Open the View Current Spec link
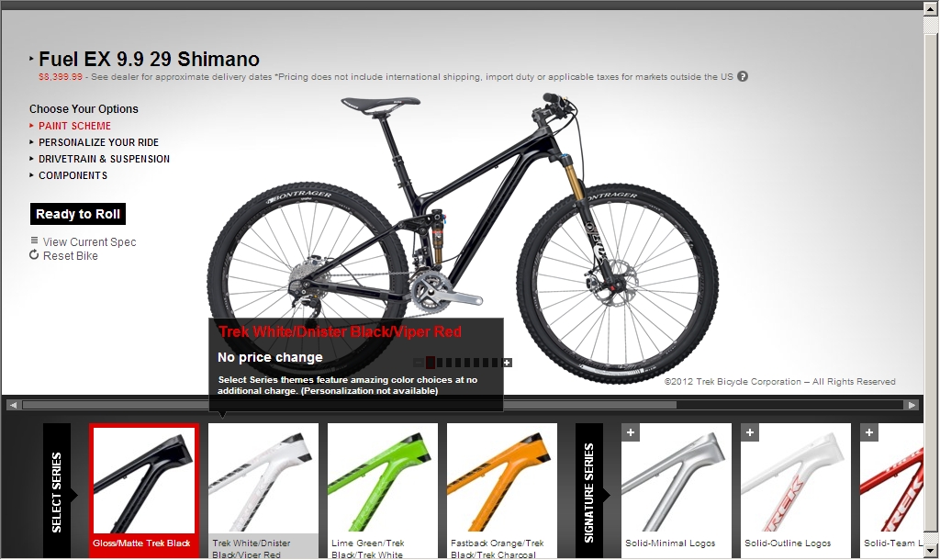940x560 pixels. click(x=89, y=241)
